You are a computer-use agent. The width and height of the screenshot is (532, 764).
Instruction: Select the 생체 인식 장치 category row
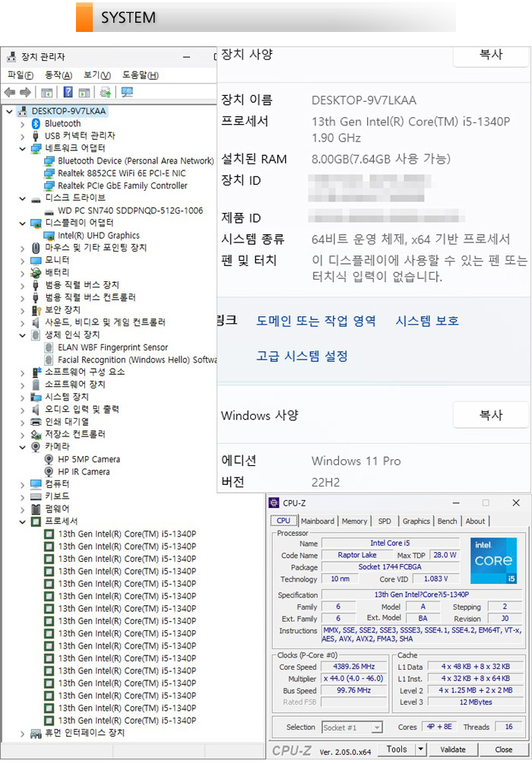(x=65, y=334)
